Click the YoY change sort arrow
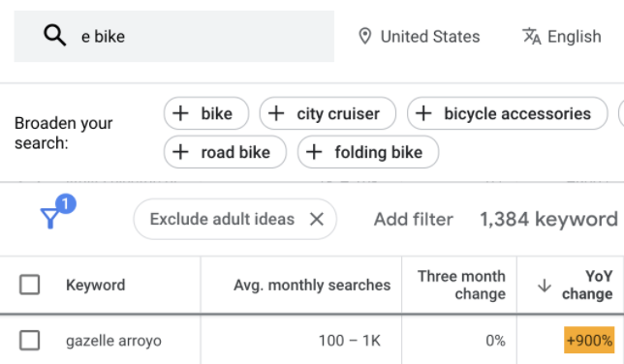 coord(544,286)
